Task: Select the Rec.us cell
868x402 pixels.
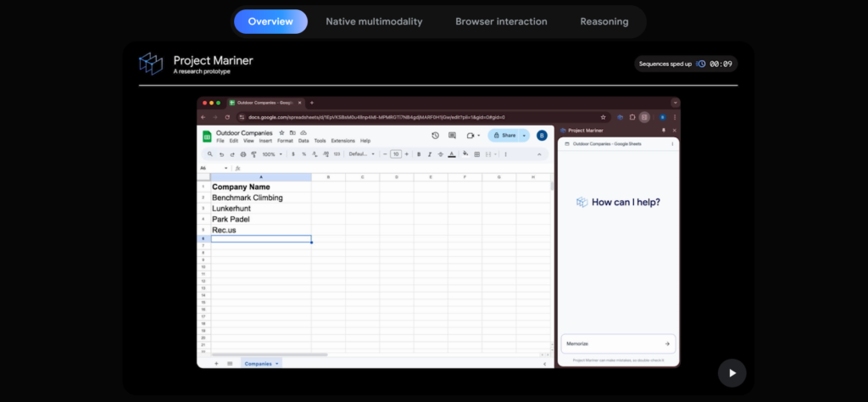Action: (261, 230)
